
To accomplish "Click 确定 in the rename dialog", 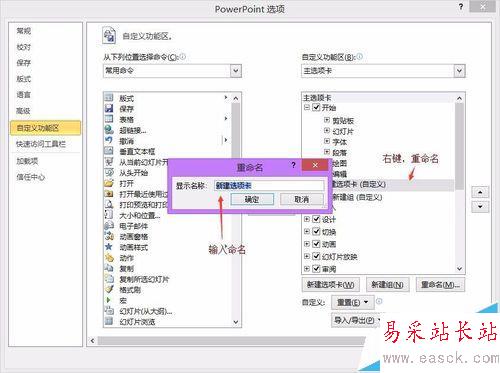I will point(252,199).
